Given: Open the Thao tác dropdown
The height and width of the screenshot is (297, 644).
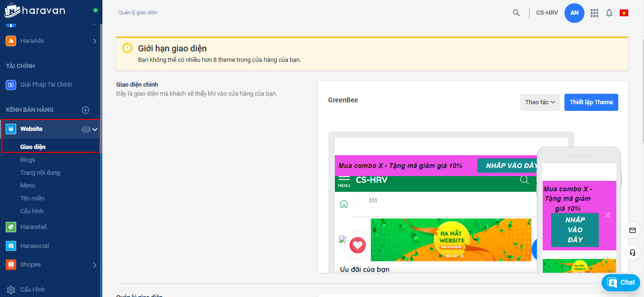Looking at the screenshot, I should [x=540, y=102].
